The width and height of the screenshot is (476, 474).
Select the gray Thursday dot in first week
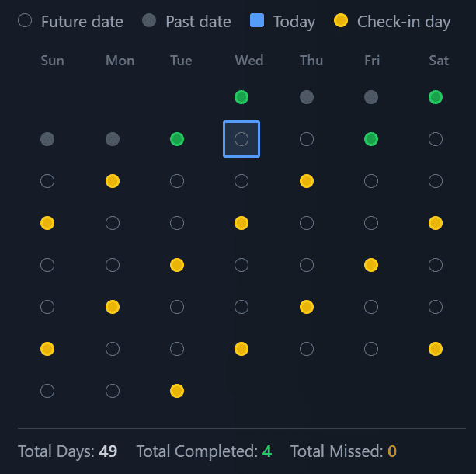tap(307, 97)
